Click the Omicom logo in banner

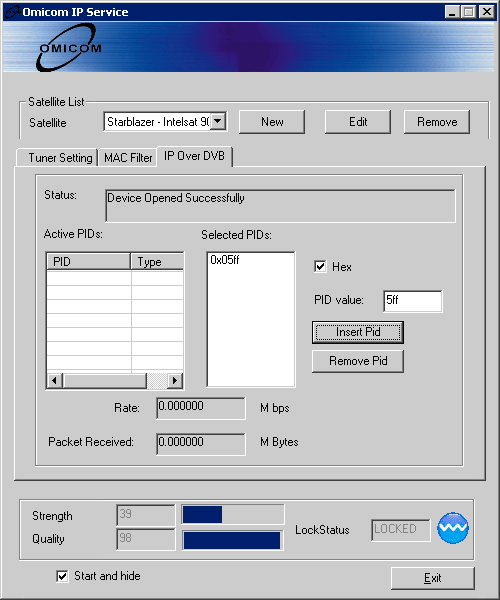(69, 47)
